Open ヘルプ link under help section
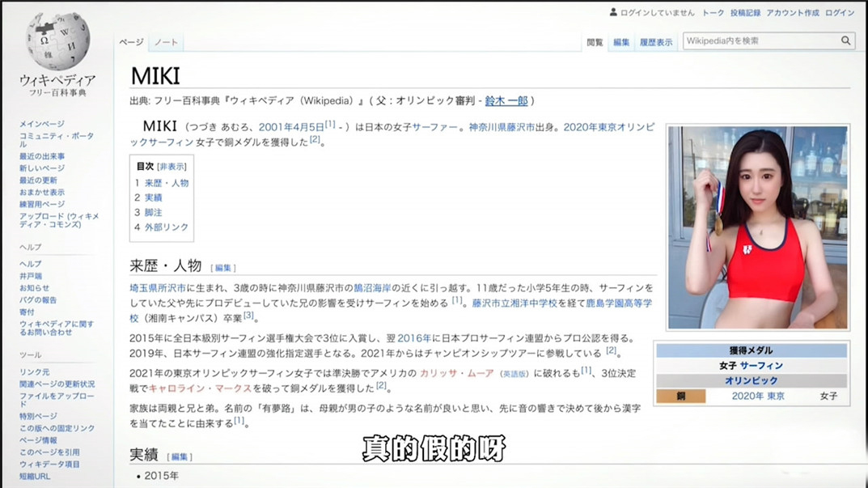 (31, 264)
